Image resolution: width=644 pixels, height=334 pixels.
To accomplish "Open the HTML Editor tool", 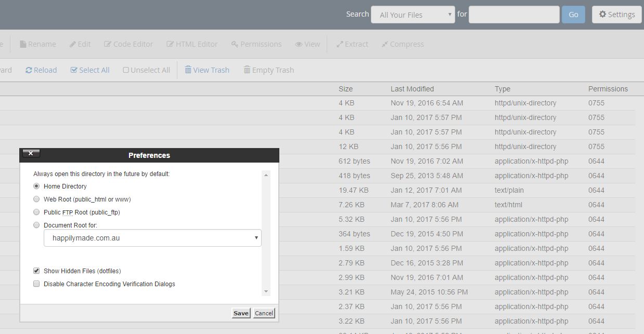I will pos(192,44).
